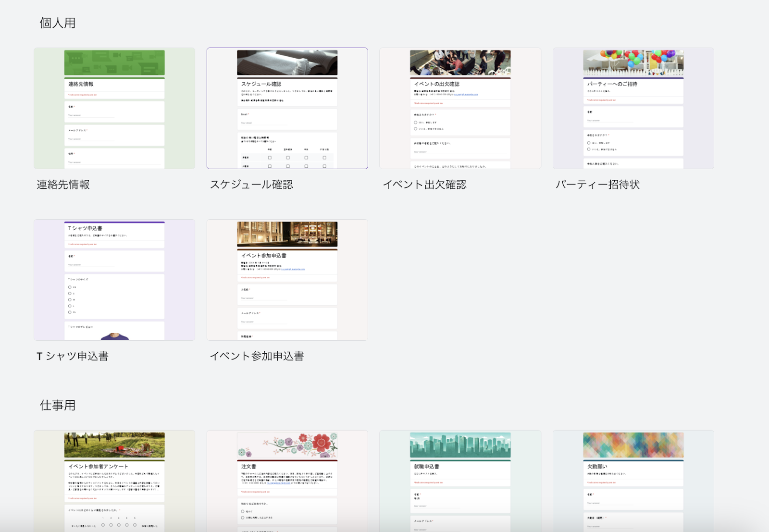Select the スケジュール確認 template thumbnail
Image resolution: width=769 pixels, height=532 pixels.
[287, 109]
